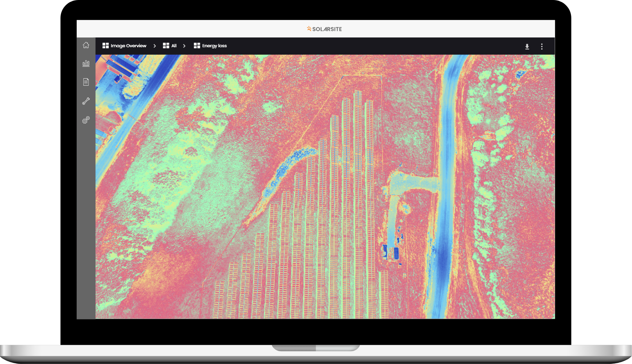This screenshot has height=364, width=632.
Task: Open the three-dot options menu
Action: pos(542,46)
